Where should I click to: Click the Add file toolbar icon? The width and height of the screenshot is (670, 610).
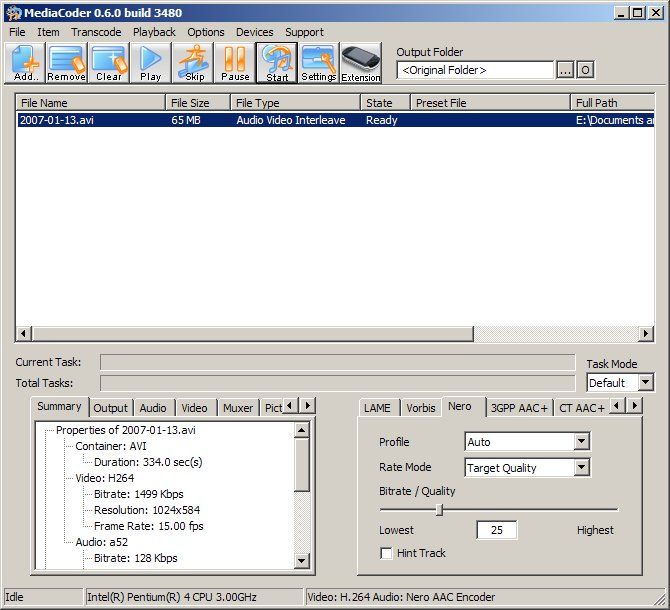click(x=25, y=63)
